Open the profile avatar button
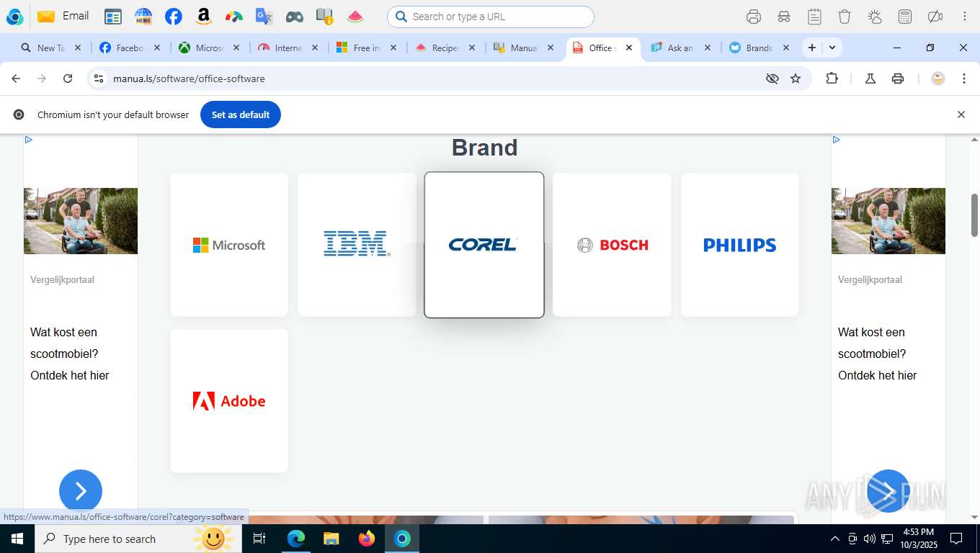The width and height of the screenshot is (980, 553). click(938, 78)
